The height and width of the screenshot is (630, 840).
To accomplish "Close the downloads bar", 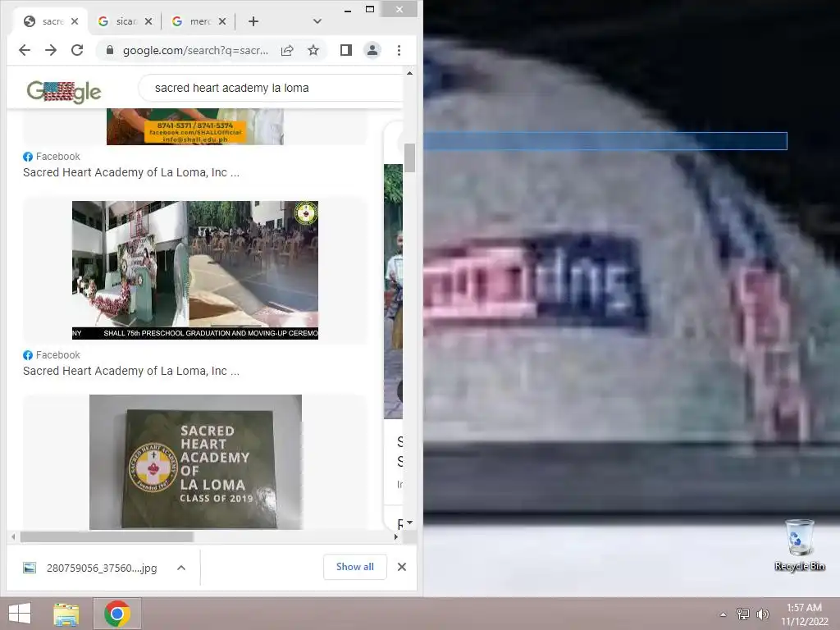I will click(x=402, y=567).
